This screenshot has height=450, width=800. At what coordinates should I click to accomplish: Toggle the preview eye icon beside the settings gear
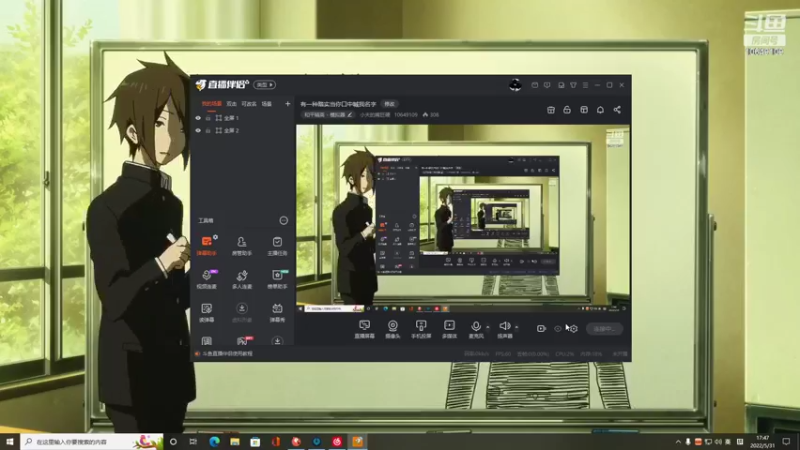pos(558,329)
